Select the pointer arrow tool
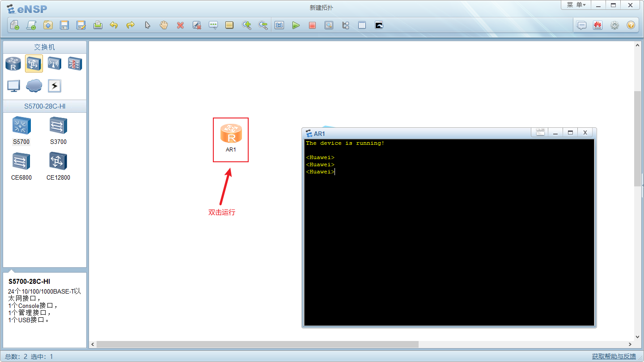Screen dimensions: 644x362 (x=147, y=25)
